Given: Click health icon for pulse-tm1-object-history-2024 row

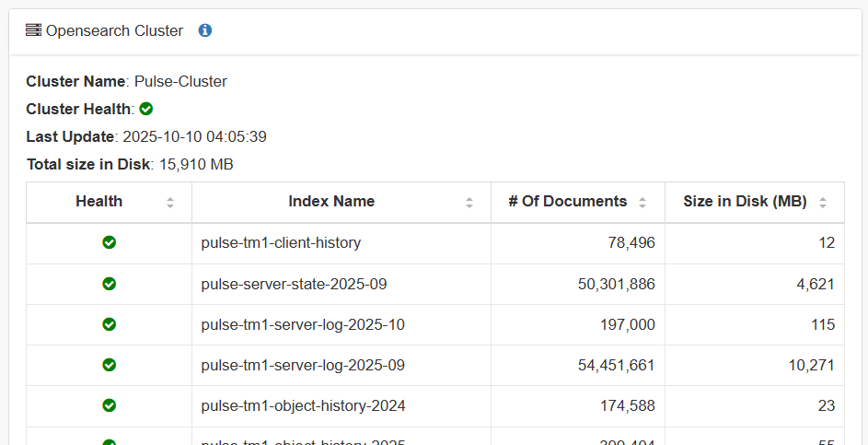Looking at the screenshot, I should (x=109, y=405).
